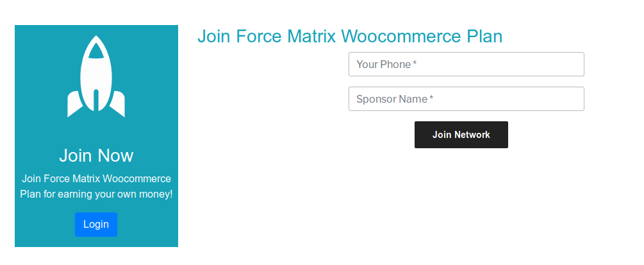Viewport: 644px width, 265px height.
Task: Click the asterisk in Your Phone placeholder
Action: click(x=415, y=64)
